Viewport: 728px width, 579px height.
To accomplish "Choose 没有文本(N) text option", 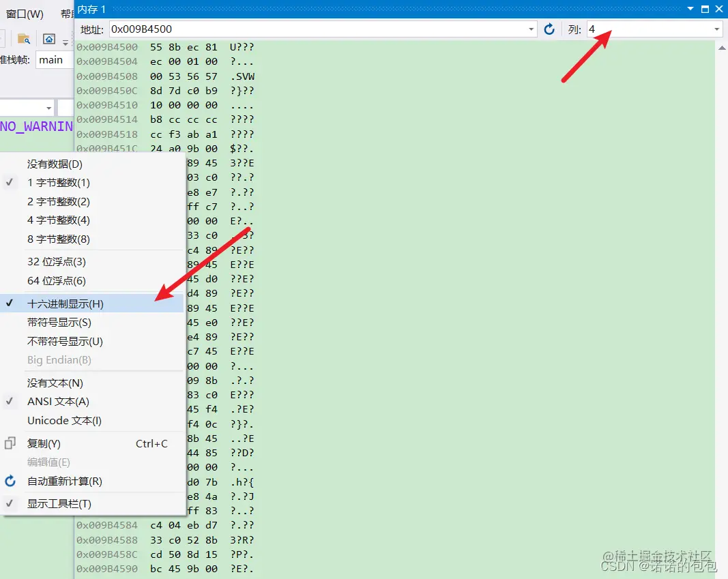I will click(92, 383).
